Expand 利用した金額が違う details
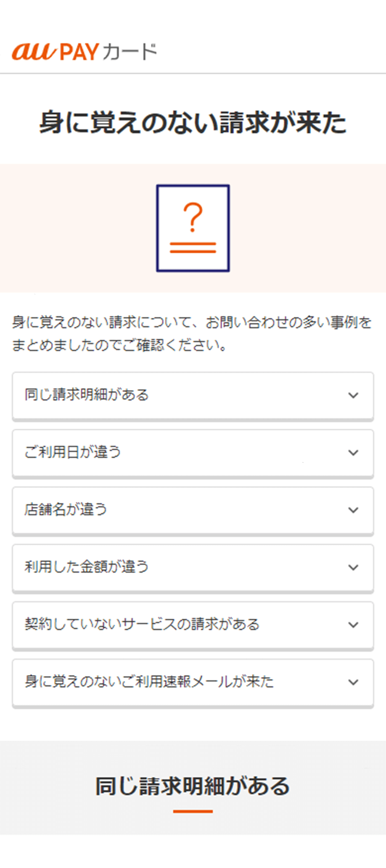This screenshot has width=386, height=868. click(x=87, y=567)
